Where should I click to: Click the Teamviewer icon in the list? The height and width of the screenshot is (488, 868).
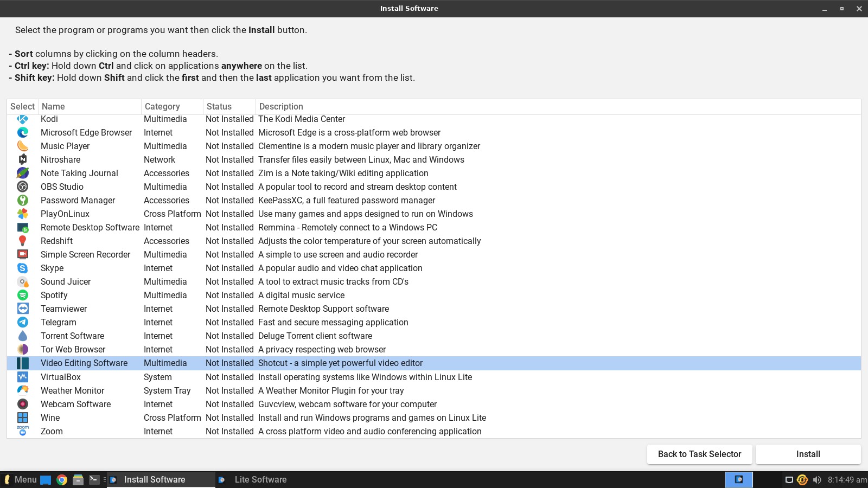click(x=23, y=309)
